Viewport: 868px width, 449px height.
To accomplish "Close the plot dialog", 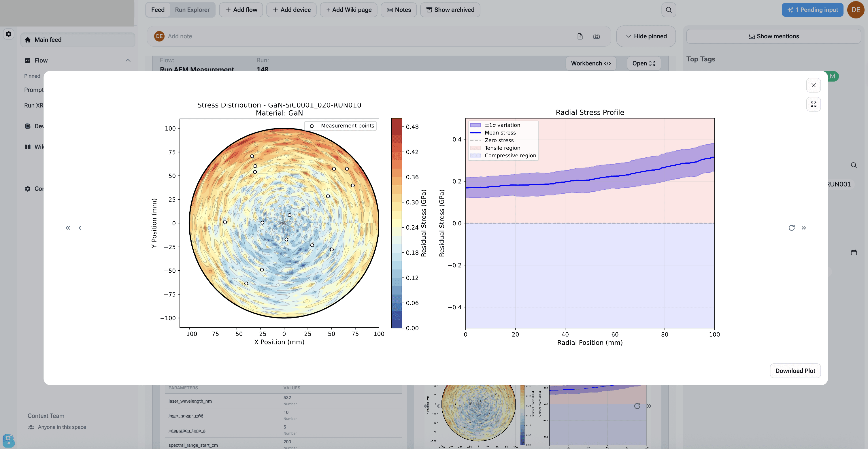I will click(x=813, y=85).
